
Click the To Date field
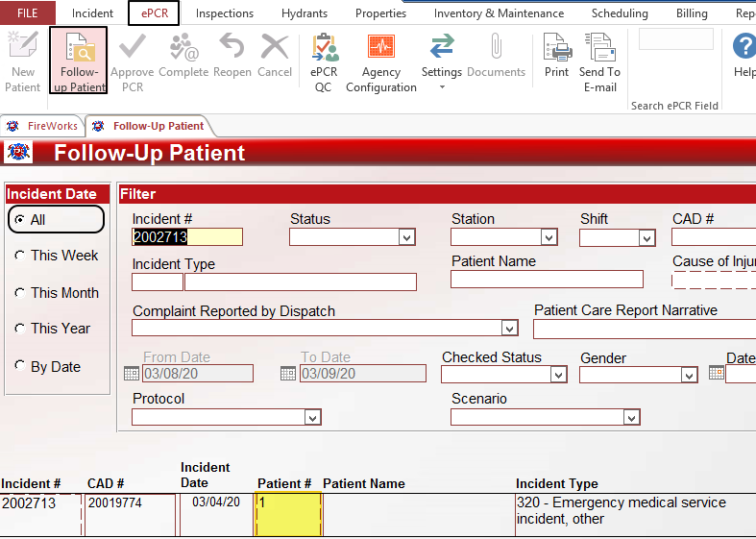(x=362, y=374)
